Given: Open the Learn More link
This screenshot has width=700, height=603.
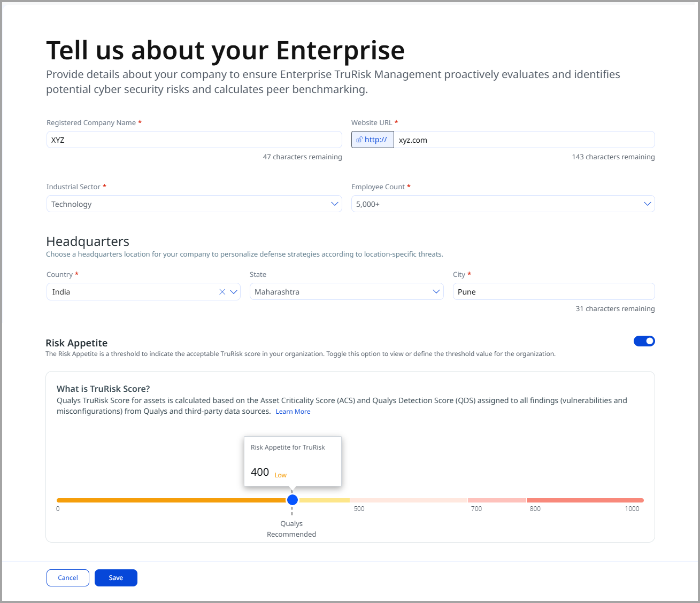Looking at the screenshot, I should tap(293, 412).
